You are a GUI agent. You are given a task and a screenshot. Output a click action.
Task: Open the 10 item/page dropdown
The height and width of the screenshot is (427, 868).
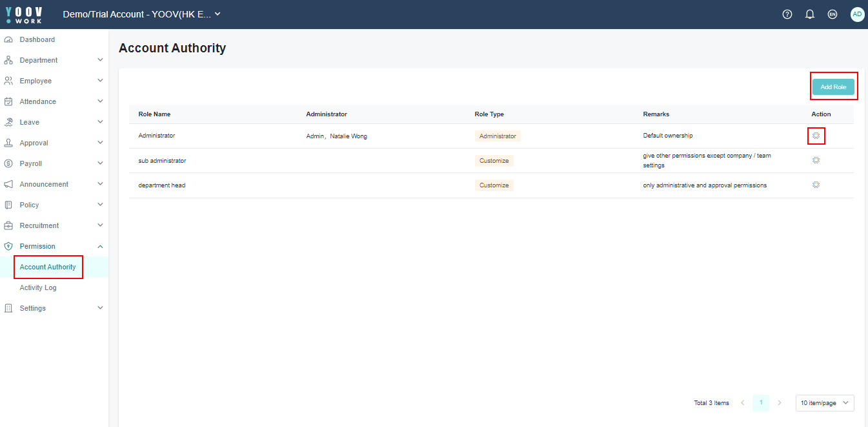824,403
